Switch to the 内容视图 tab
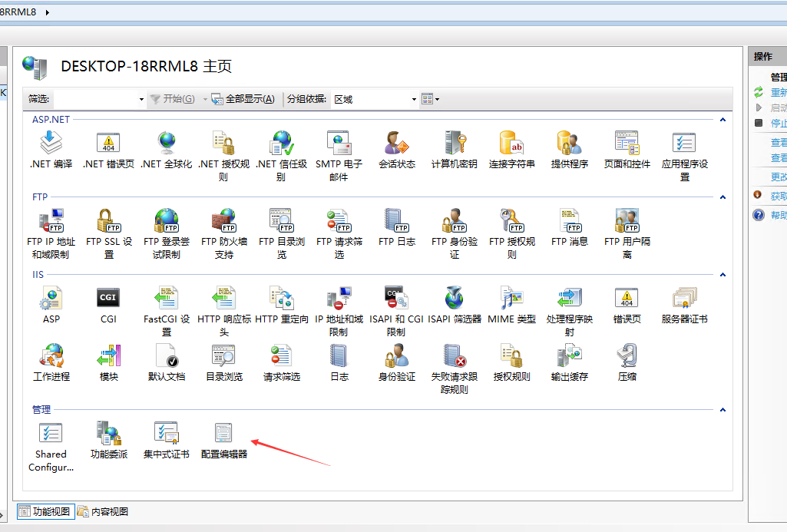Screen dimensions: 787x532 [107, 511]
